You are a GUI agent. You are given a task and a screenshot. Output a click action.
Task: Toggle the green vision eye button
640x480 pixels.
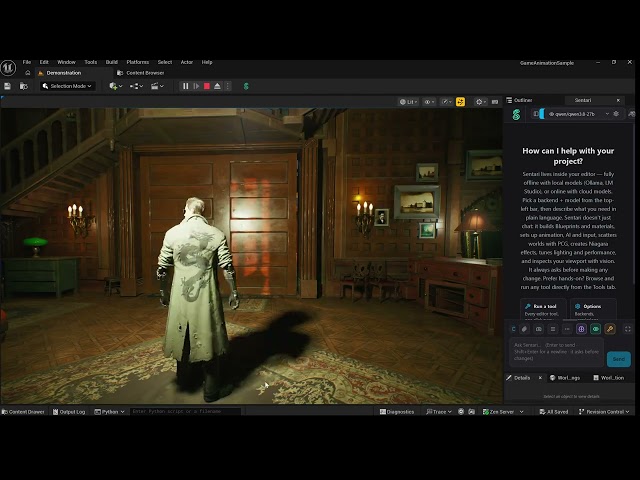tap(596, 329)
